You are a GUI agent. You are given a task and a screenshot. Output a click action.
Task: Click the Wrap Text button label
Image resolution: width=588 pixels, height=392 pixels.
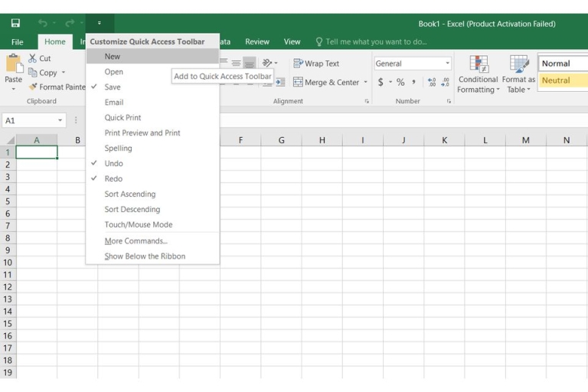(x=322, y=64)
